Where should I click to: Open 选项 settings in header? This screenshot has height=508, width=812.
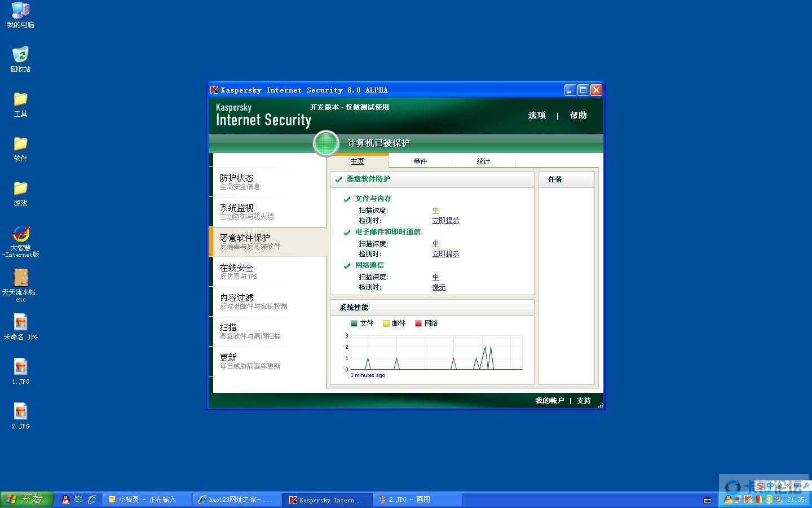click(537, 115)
